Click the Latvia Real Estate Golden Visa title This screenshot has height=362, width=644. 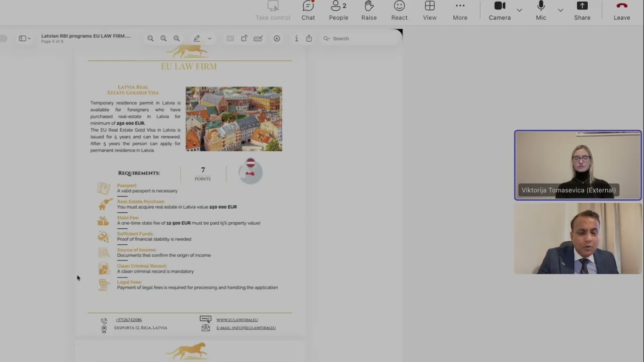click(x=133, y=90)
